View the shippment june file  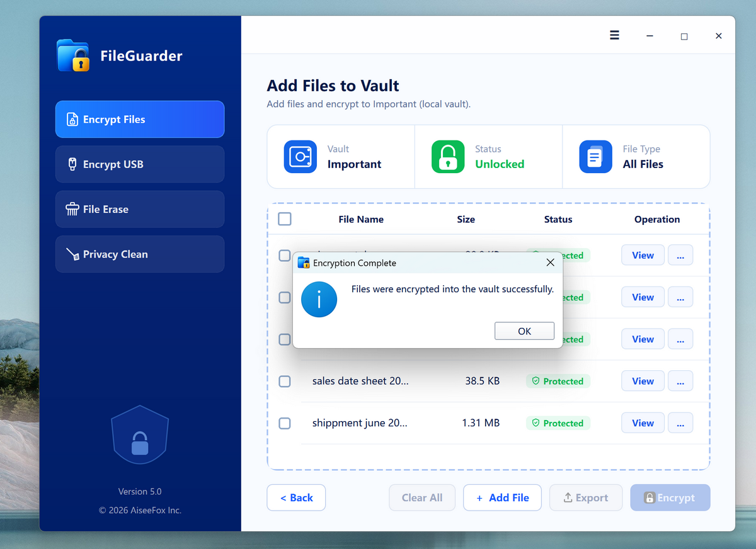click(643, 423)
